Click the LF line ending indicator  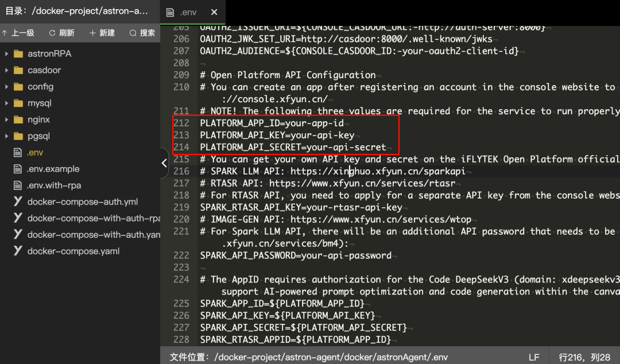pyautogui.click(x=534, y=357)
